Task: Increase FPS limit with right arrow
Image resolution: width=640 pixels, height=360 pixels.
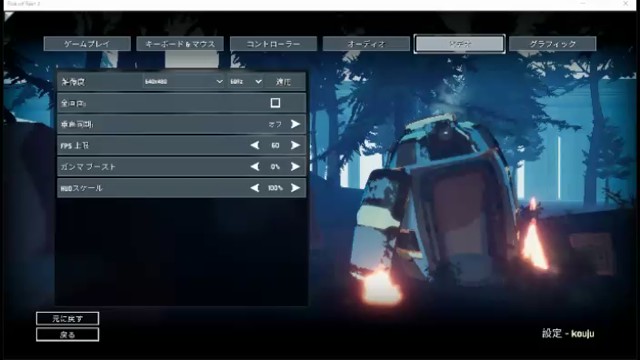Action: 295,145
